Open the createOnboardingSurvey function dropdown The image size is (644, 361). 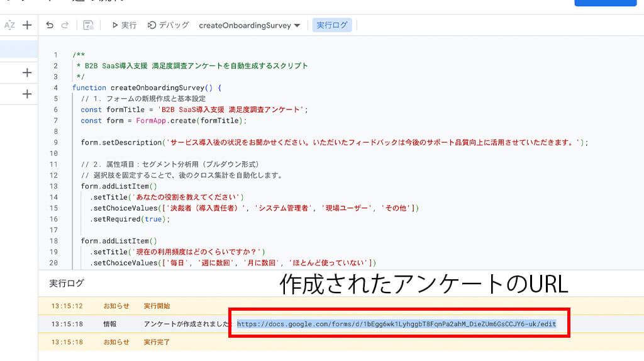pos(249,25)
